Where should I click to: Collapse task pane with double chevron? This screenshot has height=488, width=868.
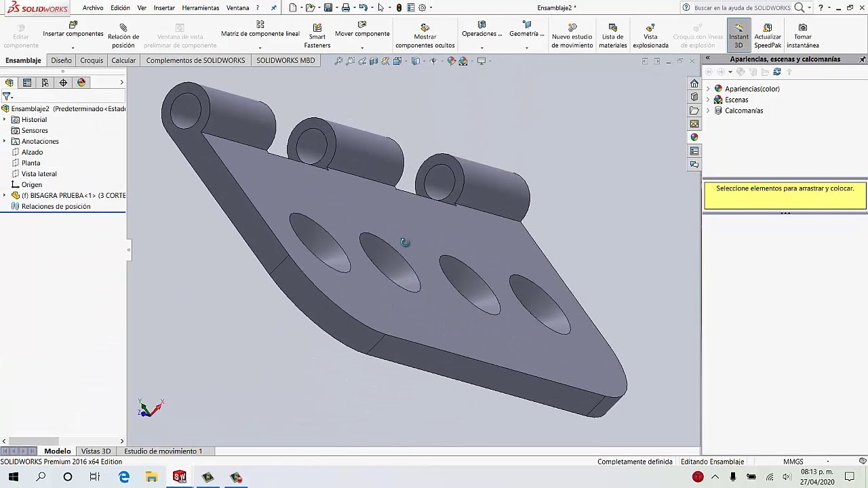tap(707, 59)
